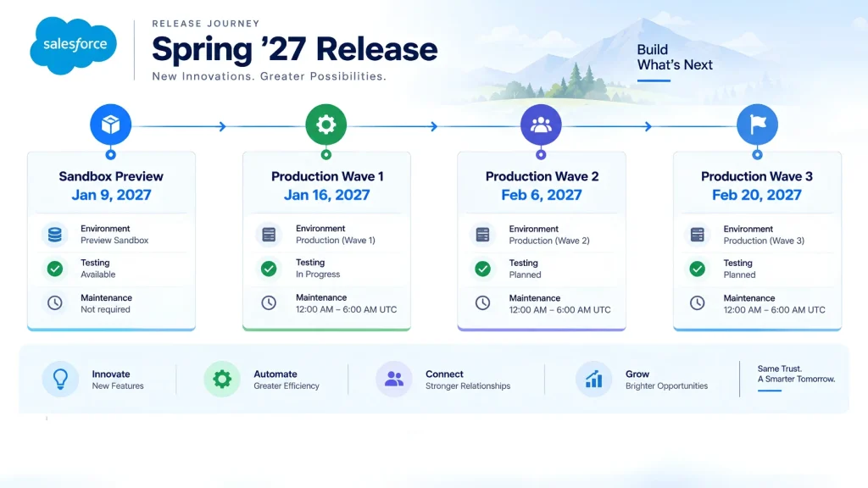Click the Production Wave 2 people icon
The height and width of the screenshot is (488, 868).
[x=541, y=125]
